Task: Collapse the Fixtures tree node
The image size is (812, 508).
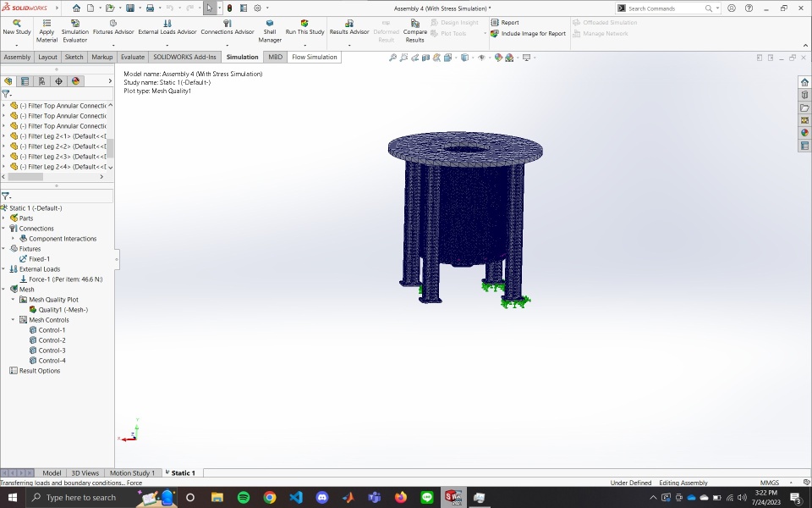Action: pyautogui.click(x=3, y=249)
